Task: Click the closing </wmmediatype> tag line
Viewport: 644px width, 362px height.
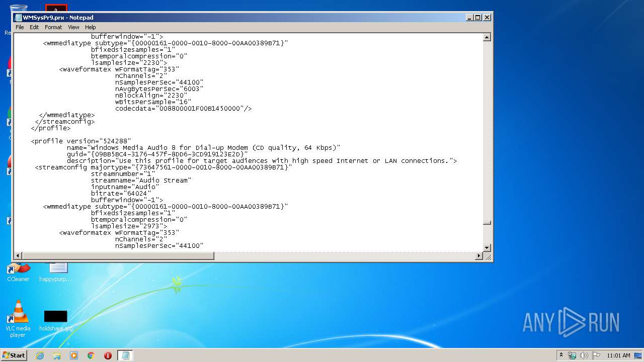Action: point(66,115)
